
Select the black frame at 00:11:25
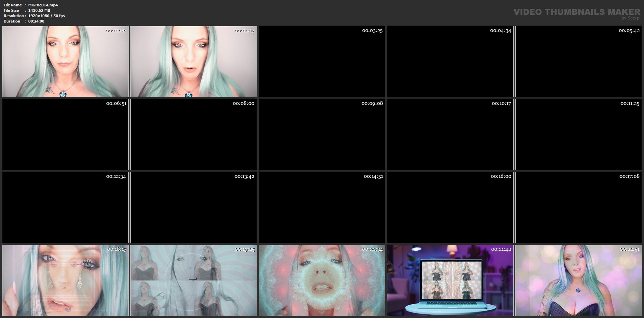[x=578, y=134]
